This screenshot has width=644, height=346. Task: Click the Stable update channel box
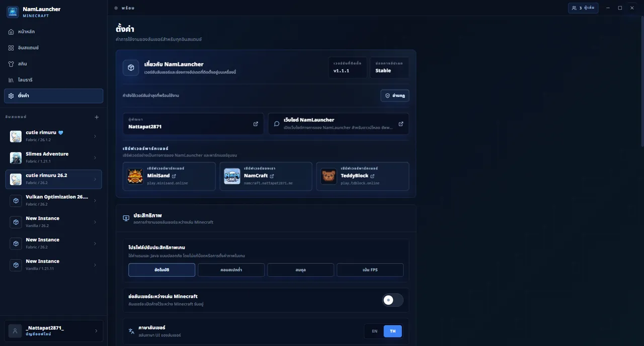pyautogui.click(x=389, y=67)
